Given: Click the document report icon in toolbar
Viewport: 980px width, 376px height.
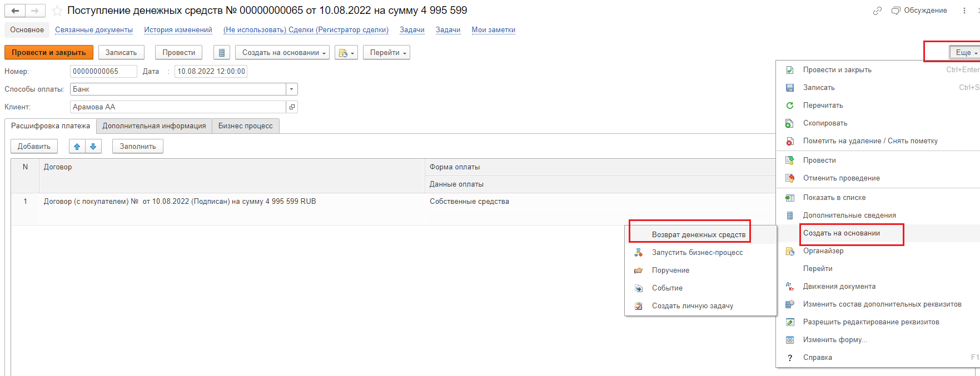Looking at the screenshot, I should pyautogui.click(x=222, y=53).
